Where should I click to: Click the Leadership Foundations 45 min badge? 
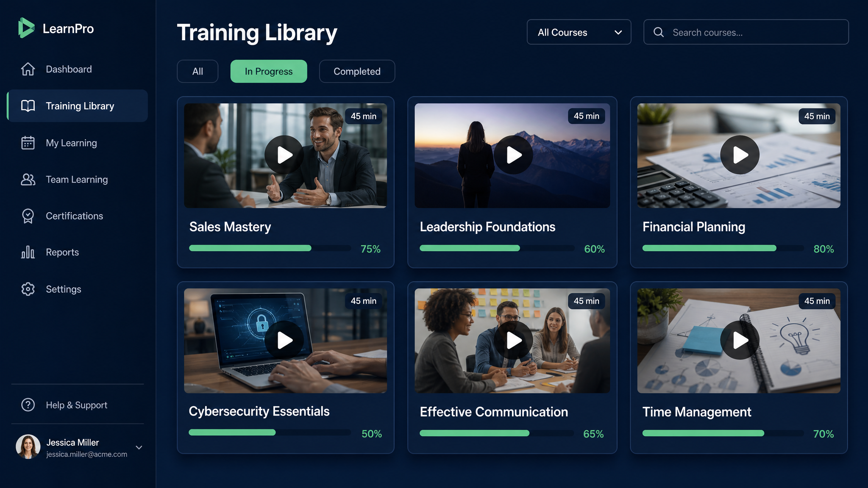click(587, 116)
